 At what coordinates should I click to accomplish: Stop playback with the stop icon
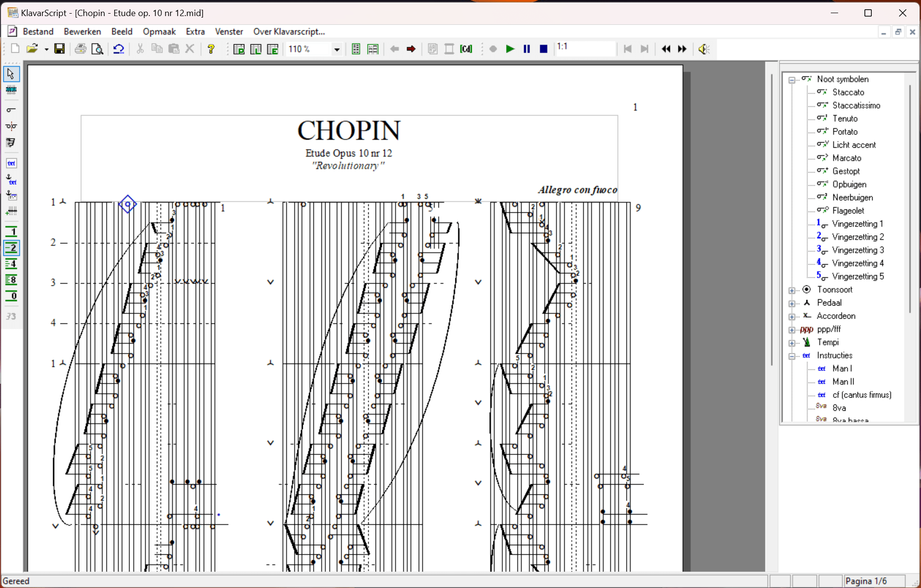click(x=544, y=49)
